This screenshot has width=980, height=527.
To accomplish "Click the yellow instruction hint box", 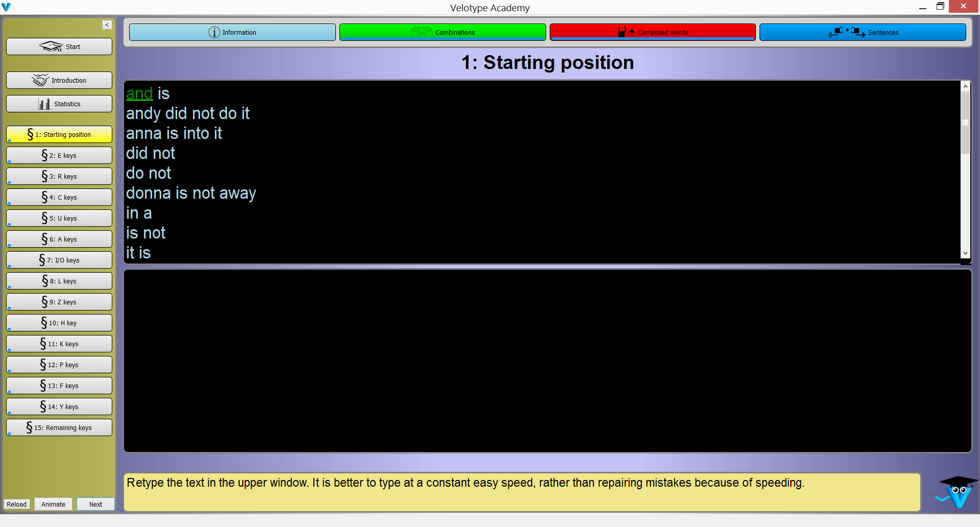I will [522, 492].
